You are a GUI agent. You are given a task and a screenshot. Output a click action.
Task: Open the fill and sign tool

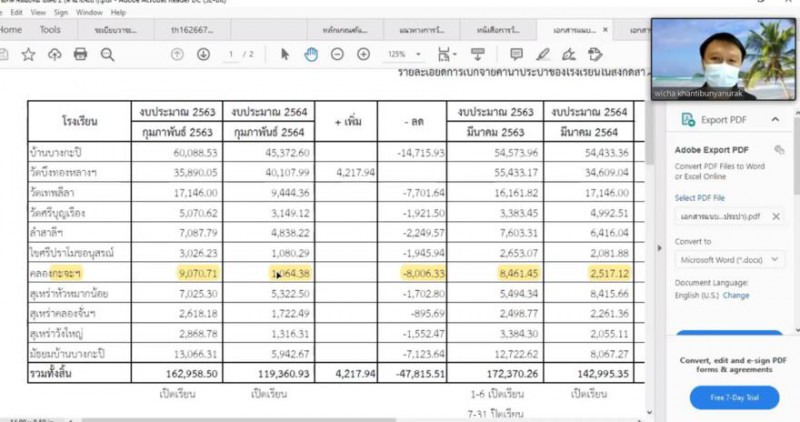(x=568, y=54)
